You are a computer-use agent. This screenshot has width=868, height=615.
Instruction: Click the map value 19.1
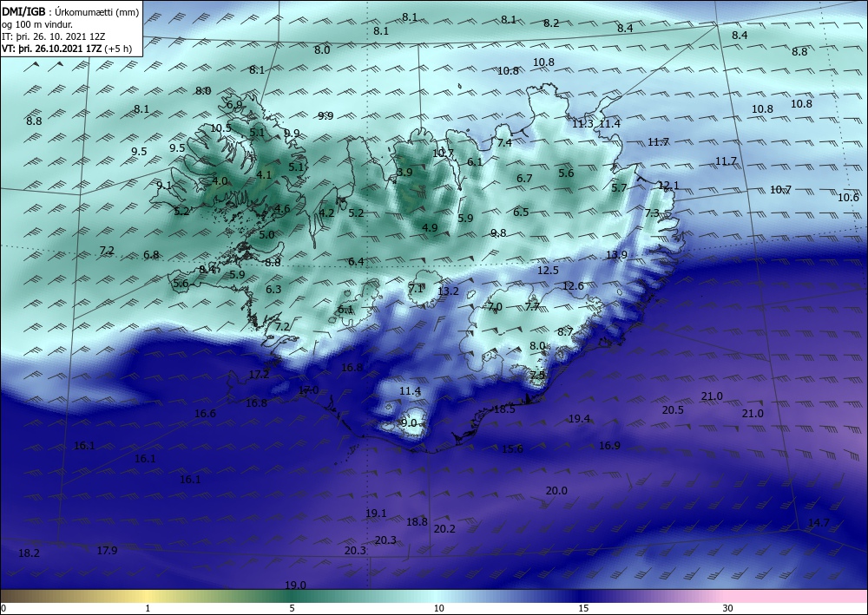tap(376, 514)
